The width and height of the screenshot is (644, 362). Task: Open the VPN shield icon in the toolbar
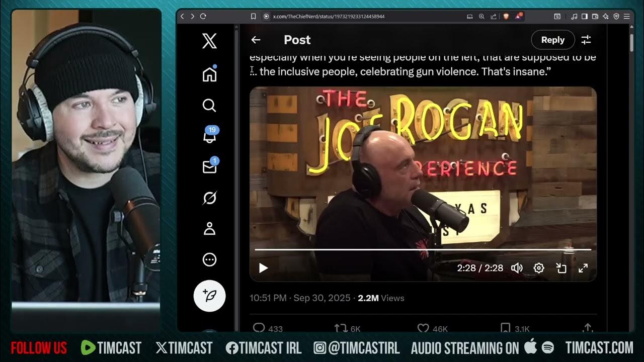(x=616, y=17)
